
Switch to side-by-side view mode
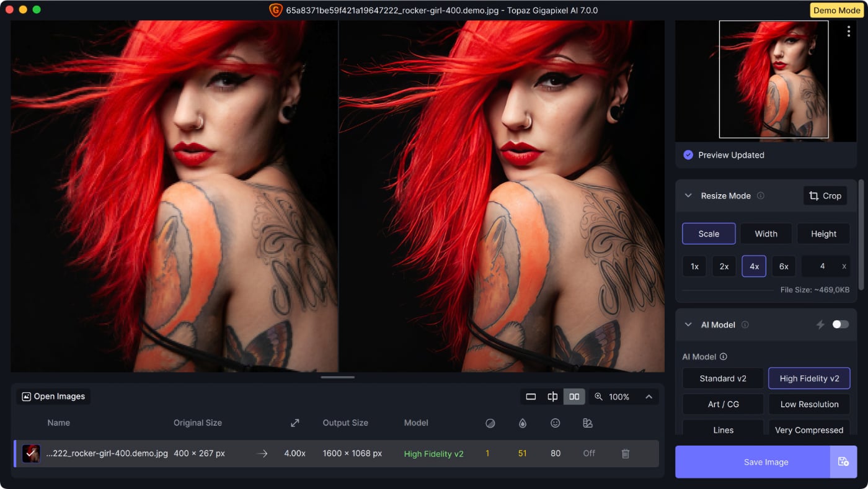(574, 397)
